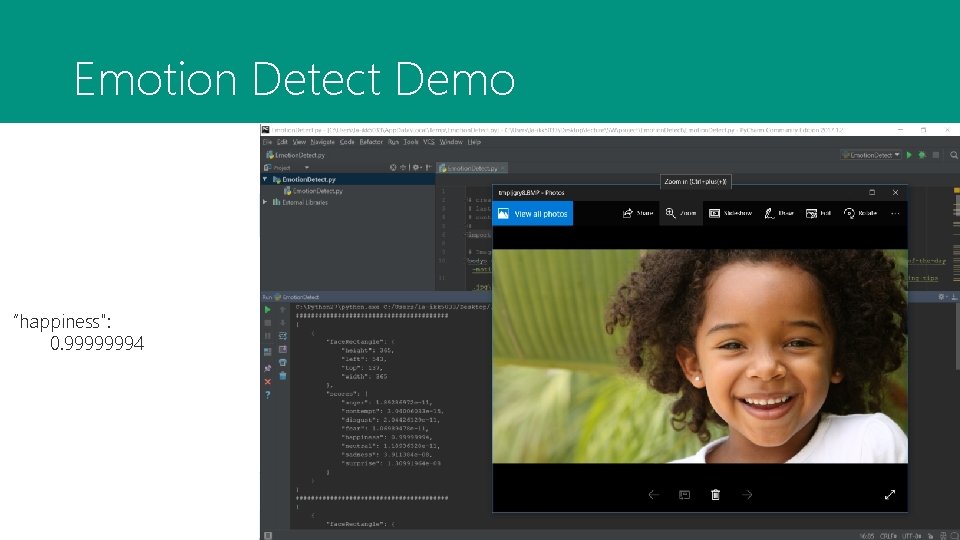Open the Window menu in PyCharm
Image resolution: width=960 pixels, height=540 pixels.
coord(451,142)
